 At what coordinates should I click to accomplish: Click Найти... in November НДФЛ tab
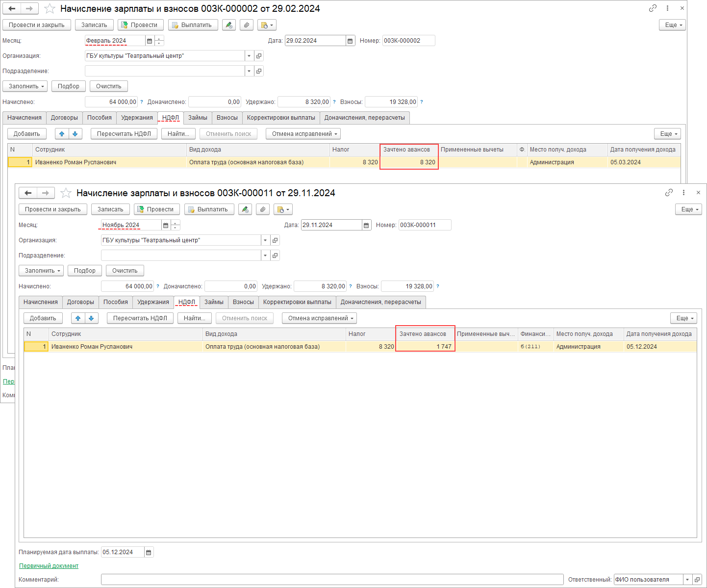tap(195, 318)
